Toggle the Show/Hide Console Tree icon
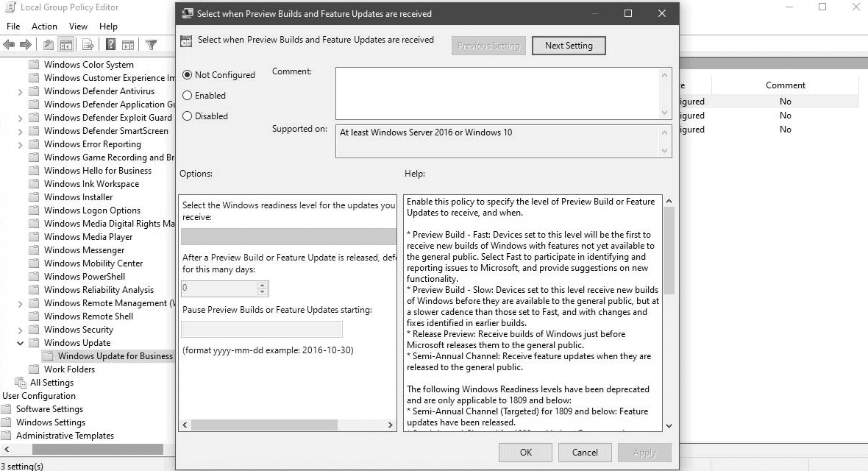Image resolution: width=868 pixels, height=471 pixels. [x=66, y=45]
